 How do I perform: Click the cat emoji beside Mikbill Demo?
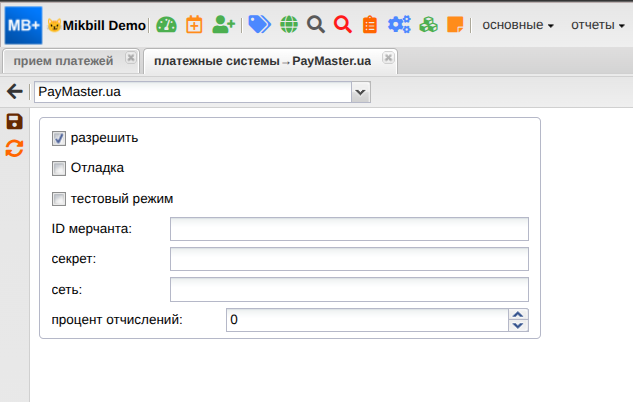54,25
